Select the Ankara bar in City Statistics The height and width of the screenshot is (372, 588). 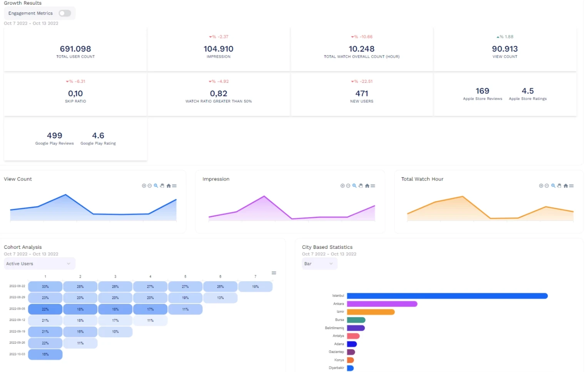click(x=382, y=304)
